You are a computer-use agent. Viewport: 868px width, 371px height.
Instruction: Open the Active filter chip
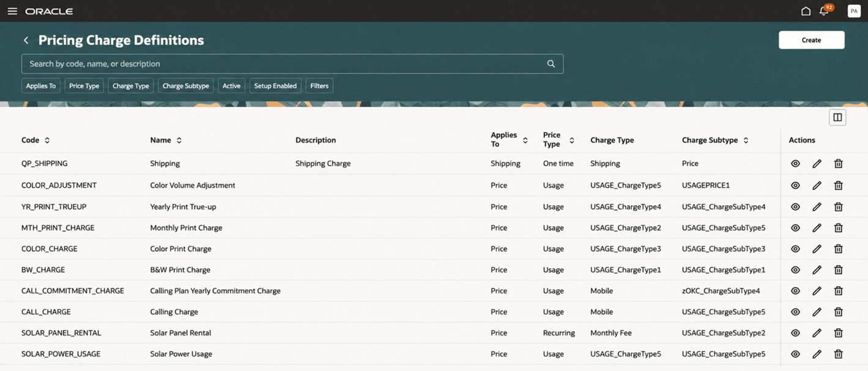point(231,86)
